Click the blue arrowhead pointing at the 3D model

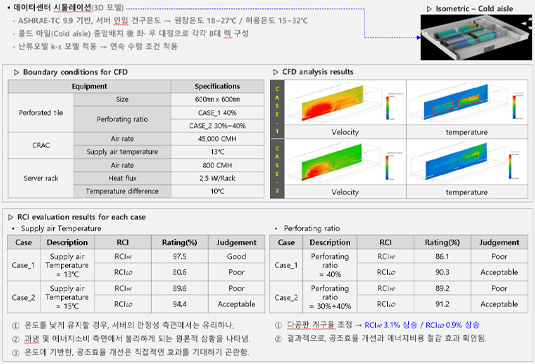click(x=419, y=38)
